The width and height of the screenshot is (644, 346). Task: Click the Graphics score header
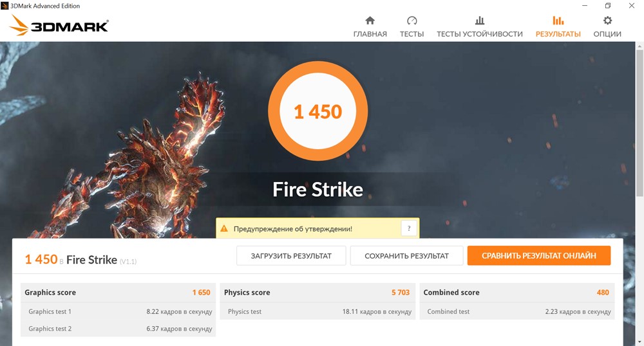coord(50,292)
